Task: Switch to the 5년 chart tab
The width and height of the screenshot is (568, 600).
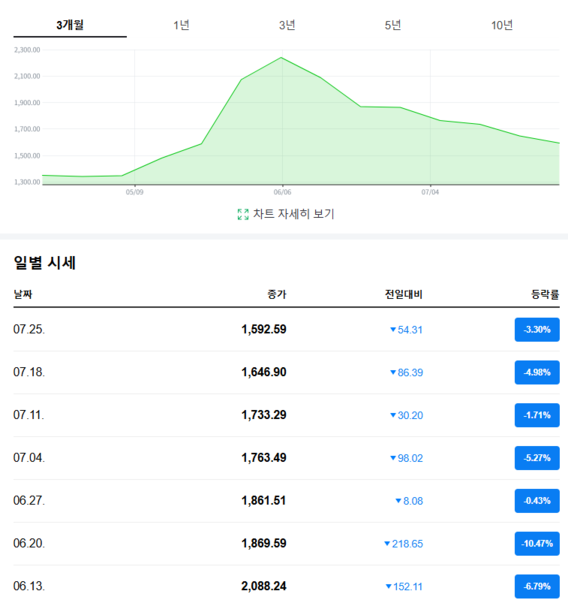Action: (393, 25)
